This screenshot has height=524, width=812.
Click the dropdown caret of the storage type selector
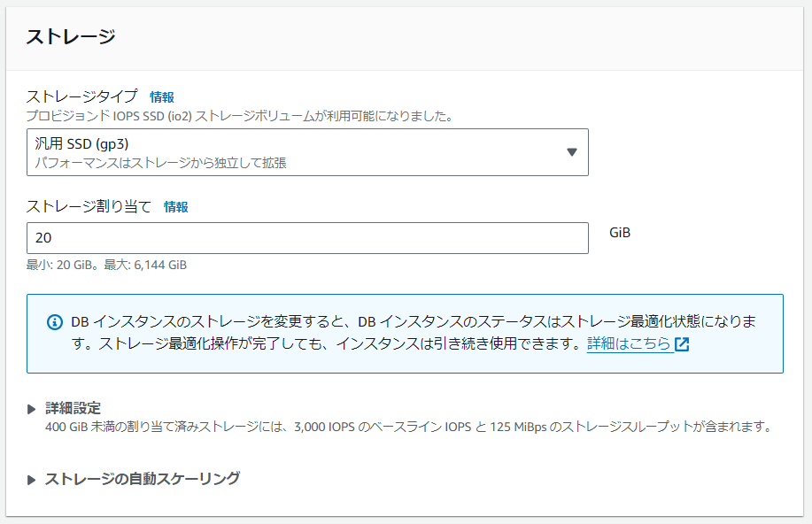pos(571,152)
